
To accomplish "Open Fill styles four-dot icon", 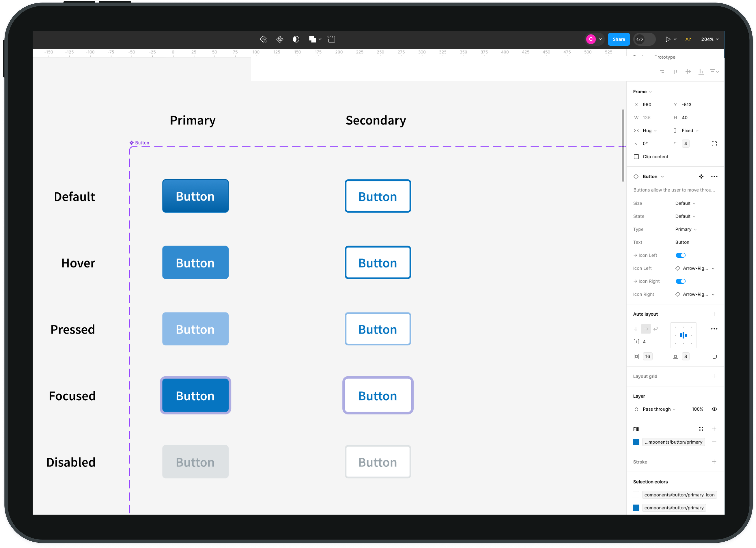I will pos(701,429).
